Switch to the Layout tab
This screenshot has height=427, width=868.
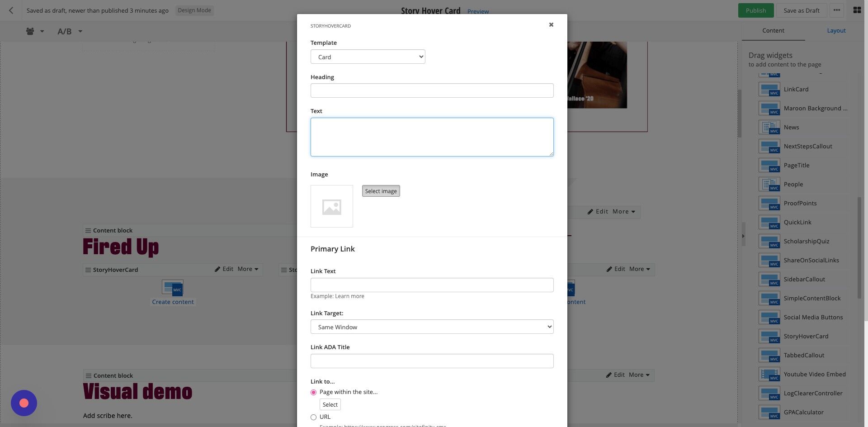(x=836, y=31)
